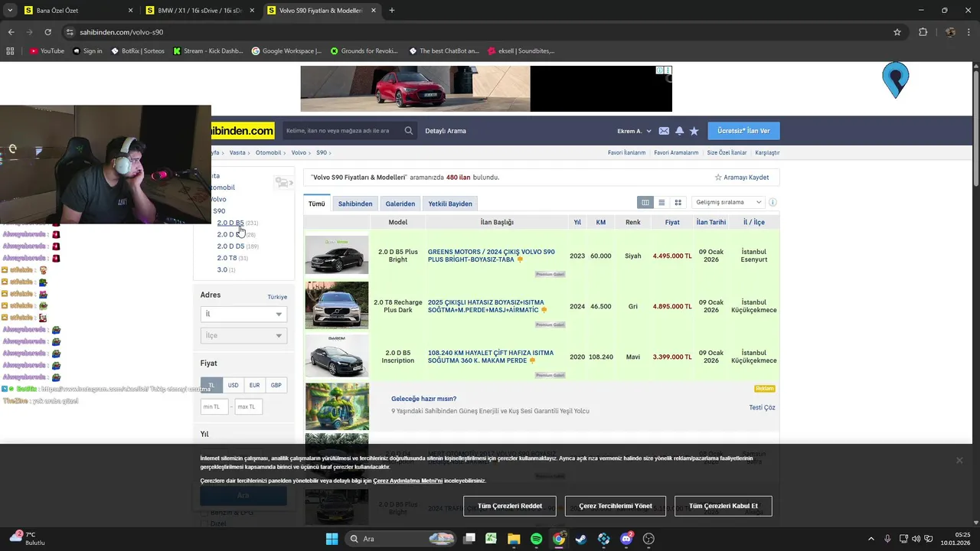Open Discord from the taskbar

pos(627,539)
